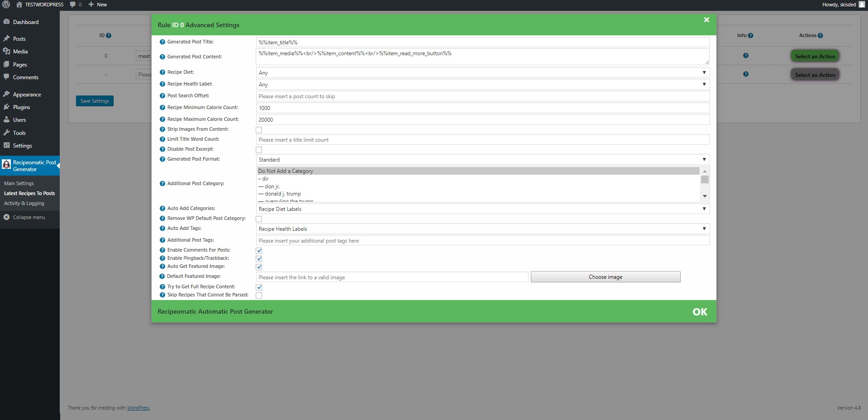Click help icon beside Additional Post Category
This screenshot has height=420, width=868.
point(162,184)
